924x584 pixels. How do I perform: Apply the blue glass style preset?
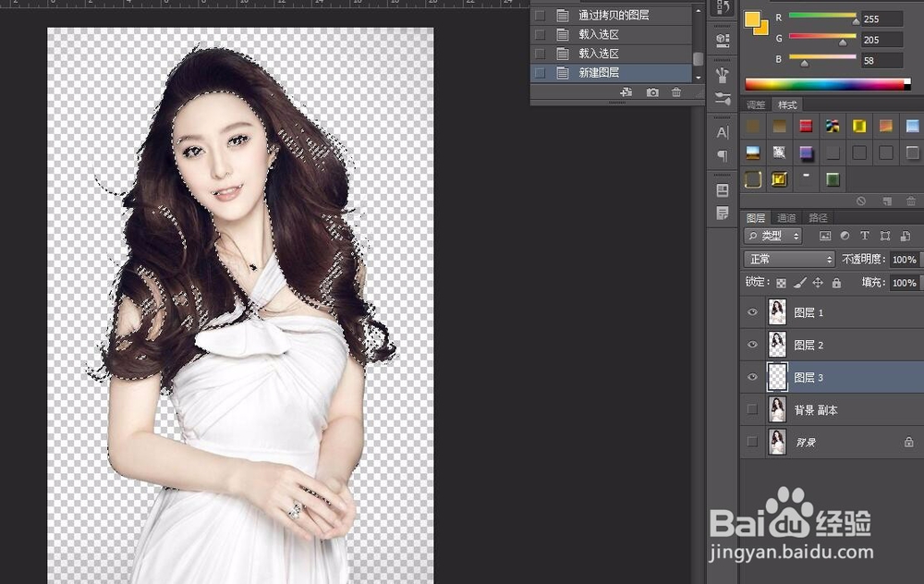(x=912, y=126)
